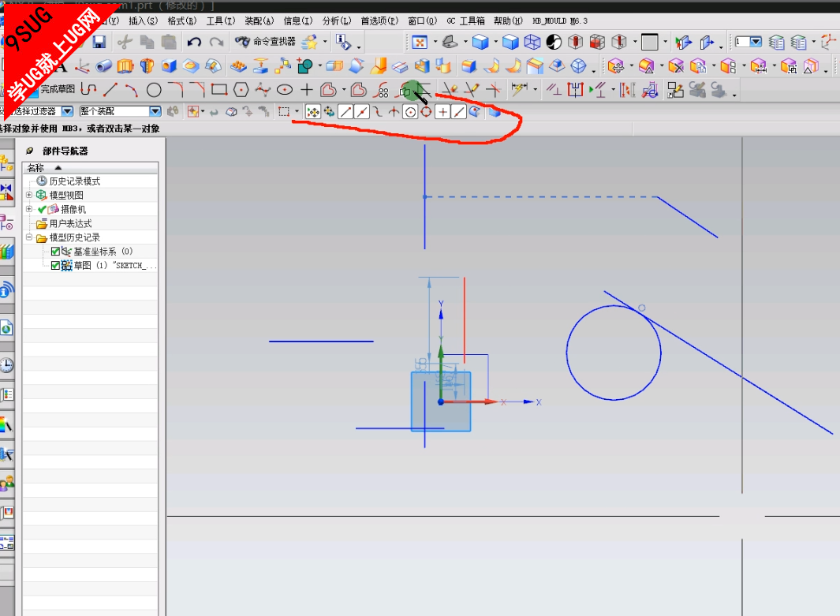
Task: Toggle Quadrant Point snap
Action: (426, 111)
